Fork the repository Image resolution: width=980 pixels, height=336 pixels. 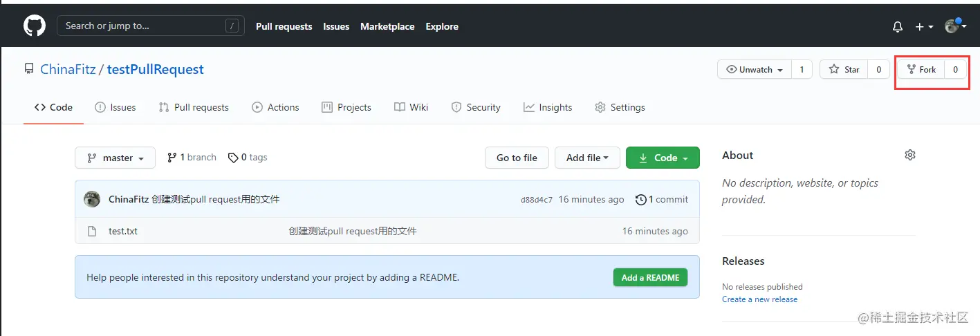921,69
